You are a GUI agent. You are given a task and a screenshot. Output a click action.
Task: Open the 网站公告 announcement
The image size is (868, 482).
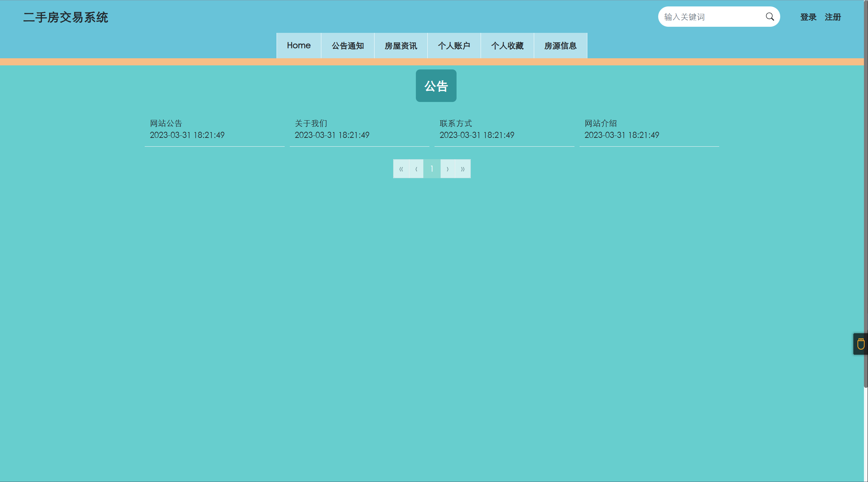point(166,123)
